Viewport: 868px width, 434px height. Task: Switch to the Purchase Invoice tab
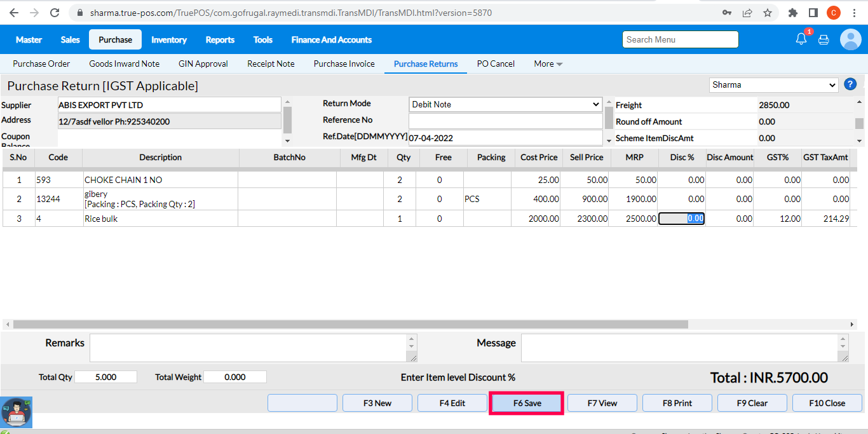344,64
